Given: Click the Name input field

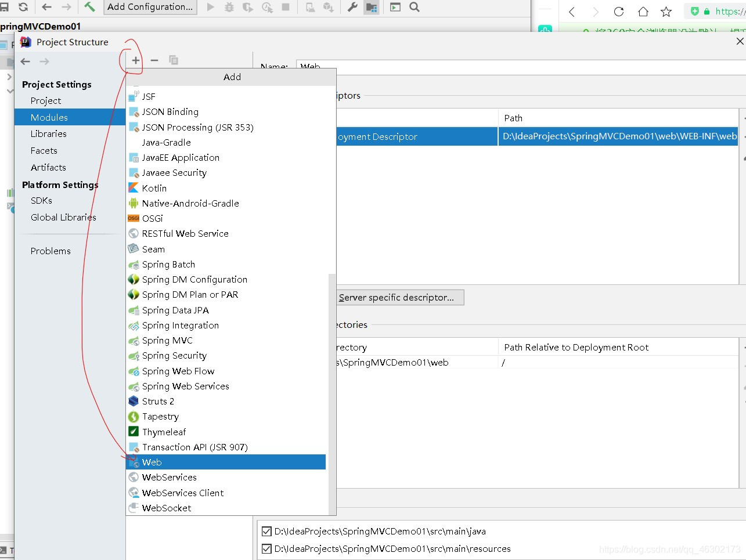Looking at the screenshot, I should pos(521,67).
